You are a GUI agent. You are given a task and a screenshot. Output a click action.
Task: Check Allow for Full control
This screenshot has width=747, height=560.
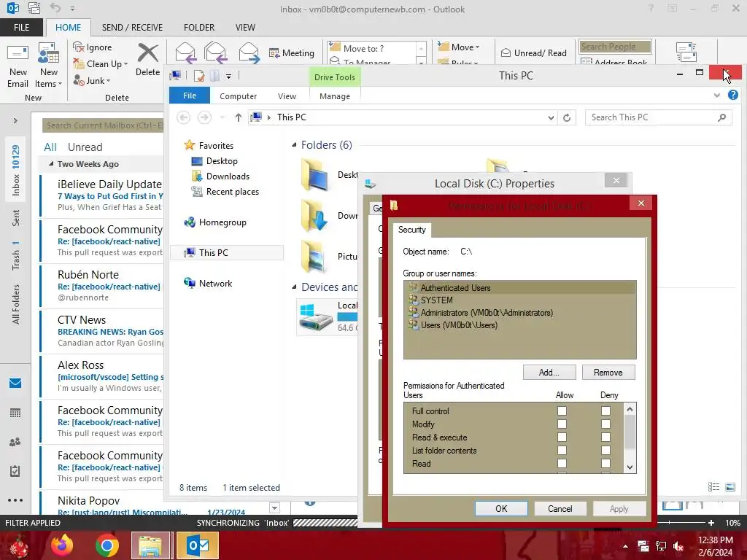(562, 411)
